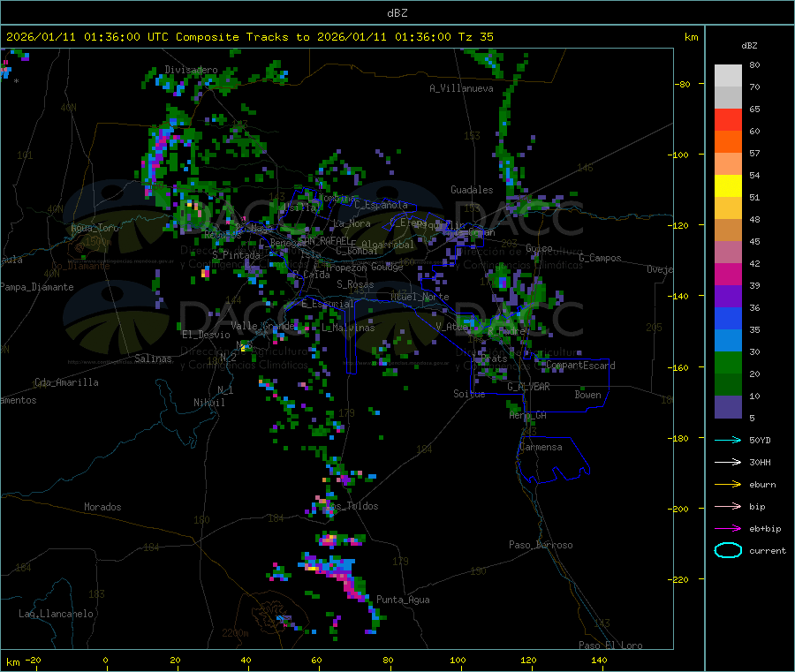Pick the tan 45–48 dBZ color swatch
Screen dimensions: 795x672
(x=728, y=230)
